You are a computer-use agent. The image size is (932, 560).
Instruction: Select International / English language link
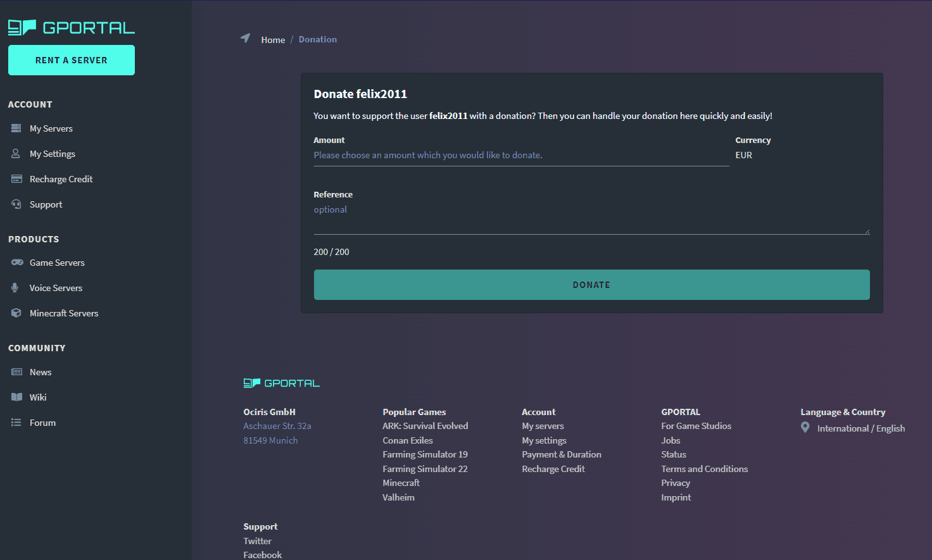tap(861, 428)
